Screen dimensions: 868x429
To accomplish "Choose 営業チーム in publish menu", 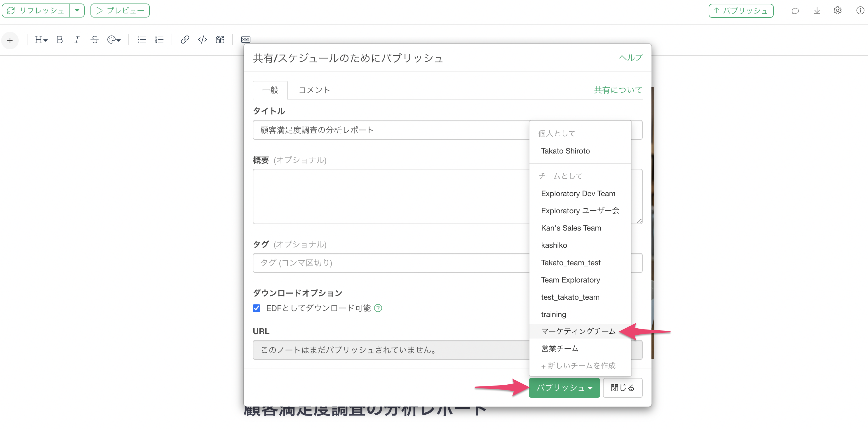I will click(560, 348).
